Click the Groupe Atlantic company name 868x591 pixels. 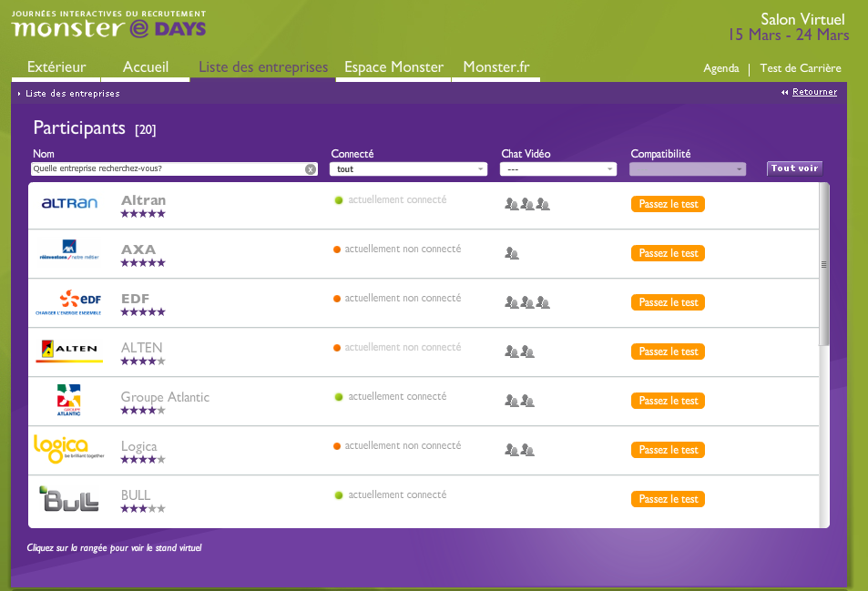click(x=165, y=397)
